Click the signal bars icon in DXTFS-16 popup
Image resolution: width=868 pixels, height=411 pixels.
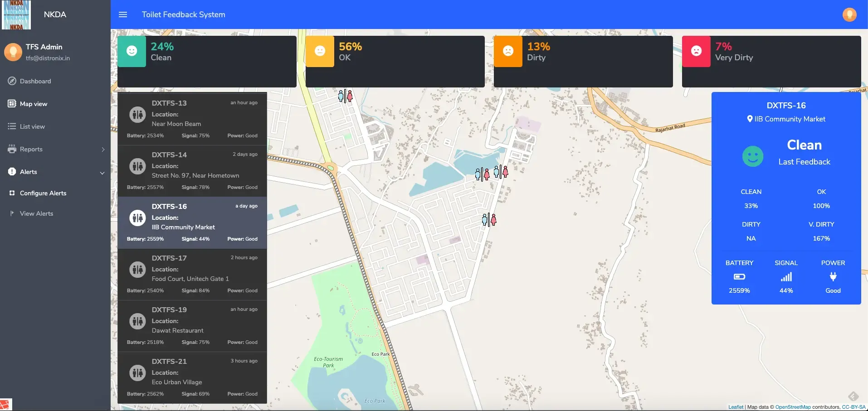pyautogui.click(x=786, y=277)
